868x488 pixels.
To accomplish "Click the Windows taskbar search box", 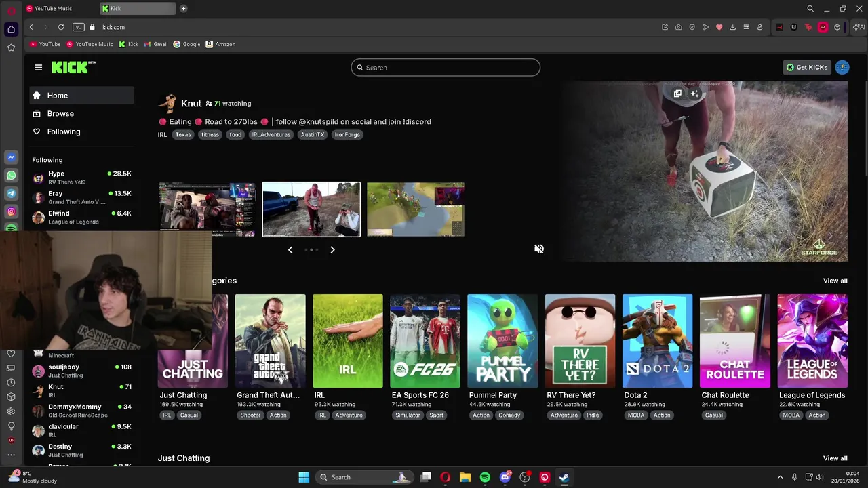I will [364, 477].
